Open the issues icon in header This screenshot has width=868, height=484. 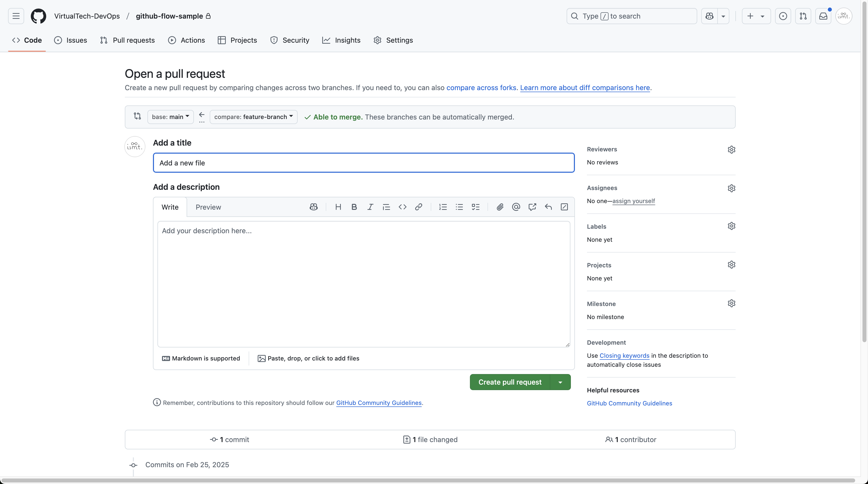pos(783,16)
